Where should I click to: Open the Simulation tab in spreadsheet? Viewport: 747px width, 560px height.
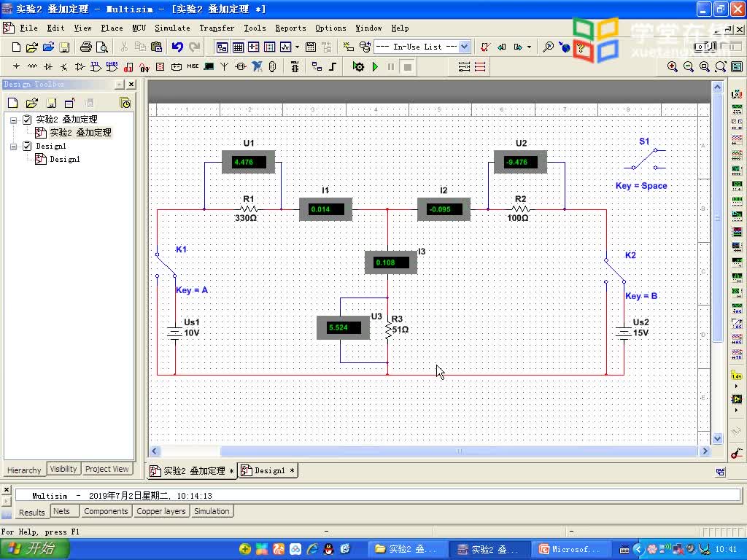coord(212,511)
